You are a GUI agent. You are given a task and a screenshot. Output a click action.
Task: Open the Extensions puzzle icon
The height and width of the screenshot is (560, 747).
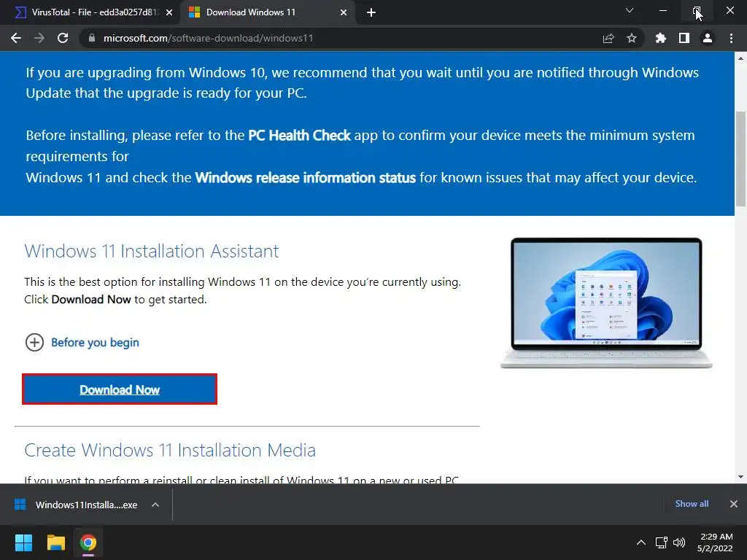661,38
